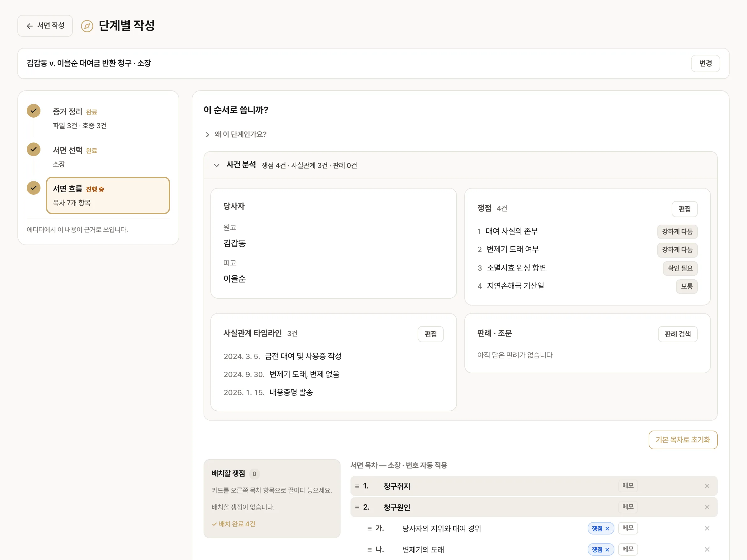
Task: Click 편집 button in 사실관계 타임라인 card
Action: [x=430, y=334]
